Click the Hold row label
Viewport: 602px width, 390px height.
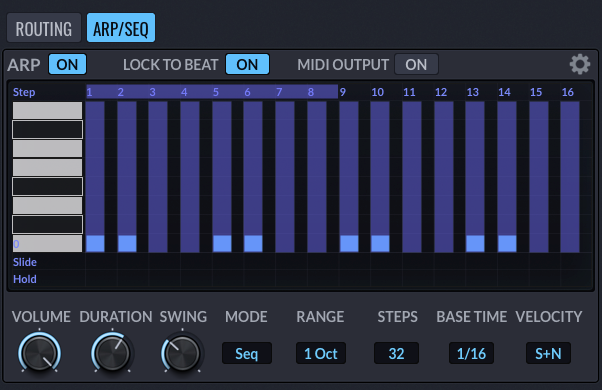tap(25, 279)
